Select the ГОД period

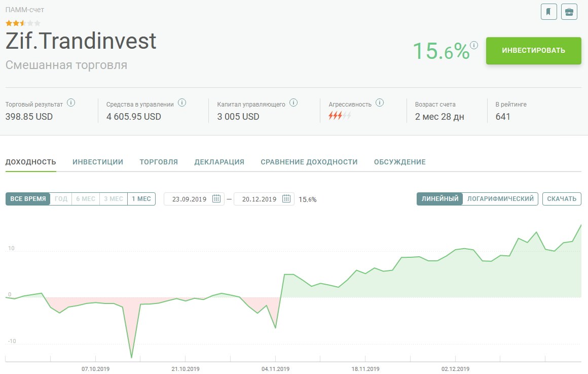pyautogui.click(x=61, y=198)
